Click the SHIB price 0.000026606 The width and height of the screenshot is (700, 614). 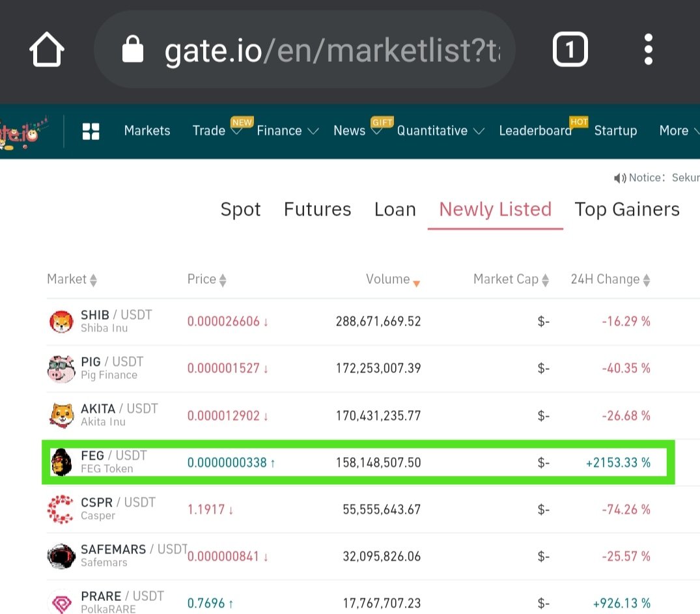click(228, 322)
